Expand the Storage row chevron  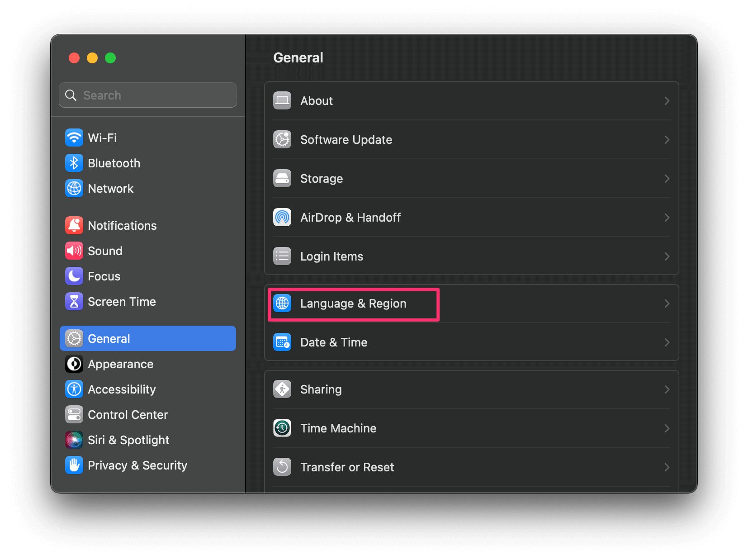(667, 178)
